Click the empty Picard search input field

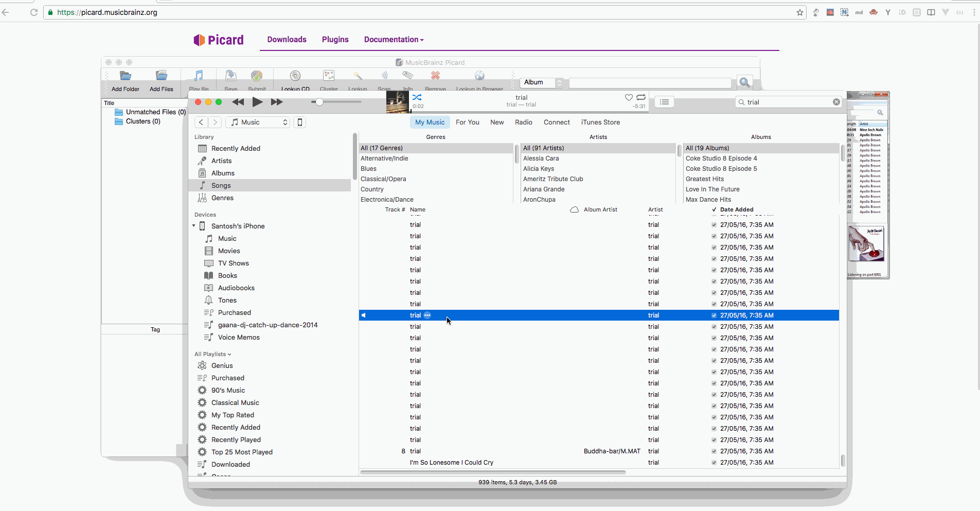point(650,83)
